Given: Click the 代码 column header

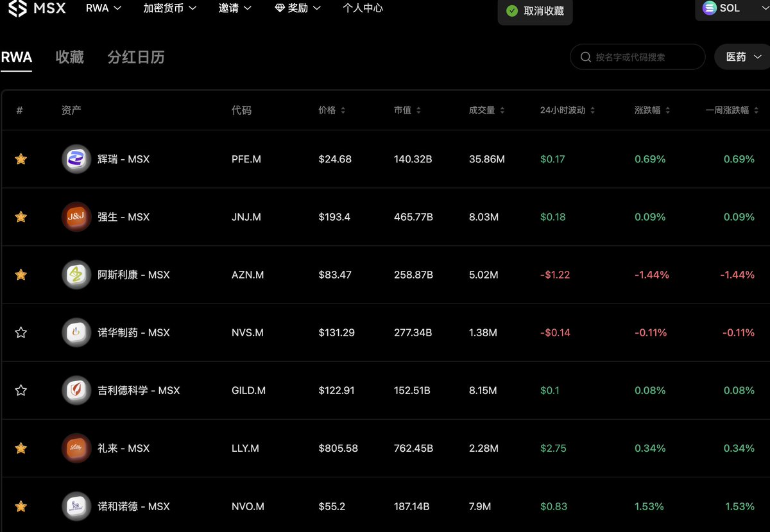Looking at the screenshot, I should [241, 110].
